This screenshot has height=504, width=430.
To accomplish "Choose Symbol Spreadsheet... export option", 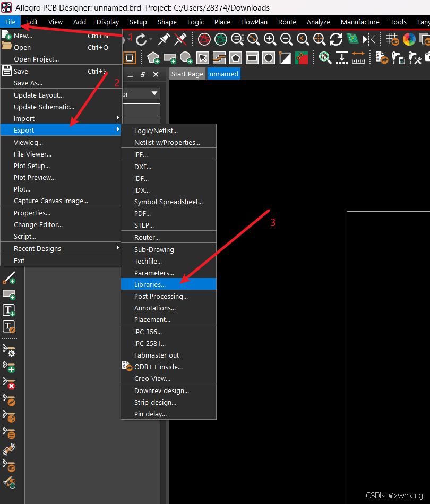I will [x=168, y=202].
